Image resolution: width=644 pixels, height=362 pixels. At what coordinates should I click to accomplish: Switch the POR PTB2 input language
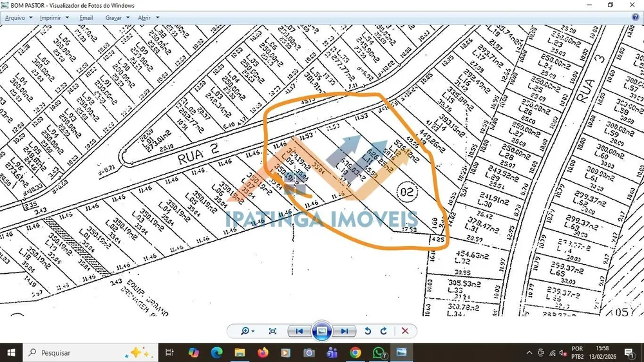(x=577, y=352)
